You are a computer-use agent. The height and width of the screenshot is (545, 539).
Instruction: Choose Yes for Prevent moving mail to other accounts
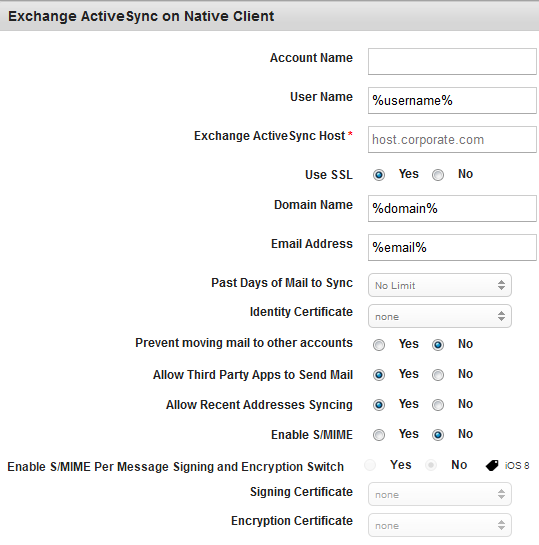379,345
